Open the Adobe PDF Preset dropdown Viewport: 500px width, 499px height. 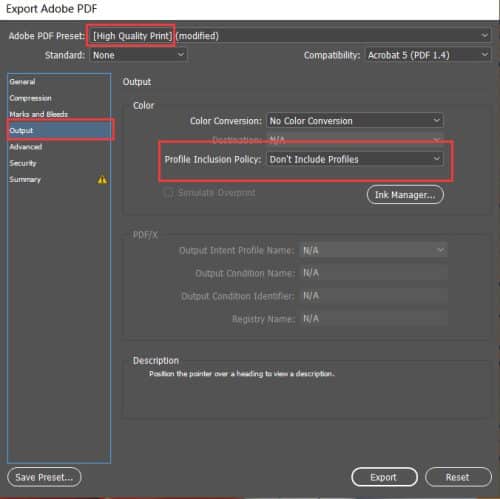tap(289, 36)
